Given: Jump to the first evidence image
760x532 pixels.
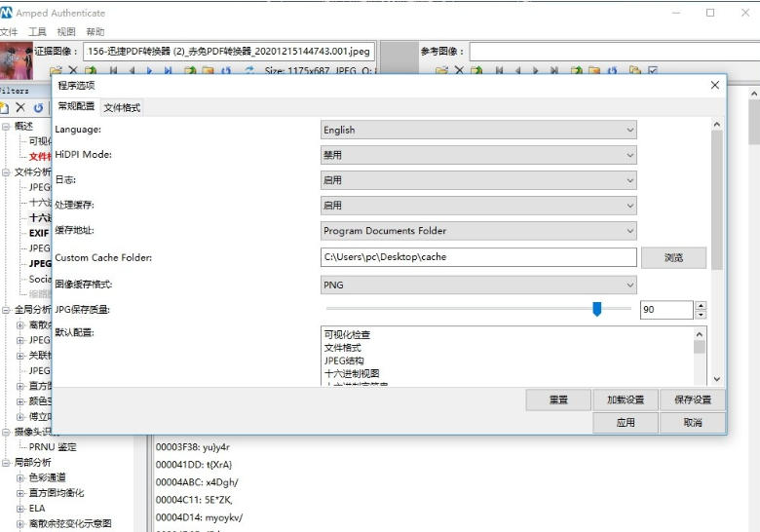Looking at the screenshot, I should click(114, 71).
